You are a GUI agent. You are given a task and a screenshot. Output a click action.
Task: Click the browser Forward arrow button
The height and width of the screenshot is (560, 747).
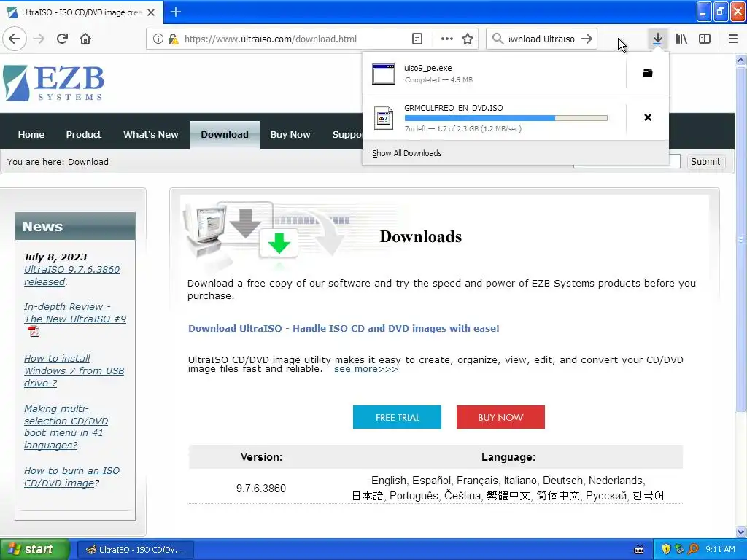(x=39, y=39)
